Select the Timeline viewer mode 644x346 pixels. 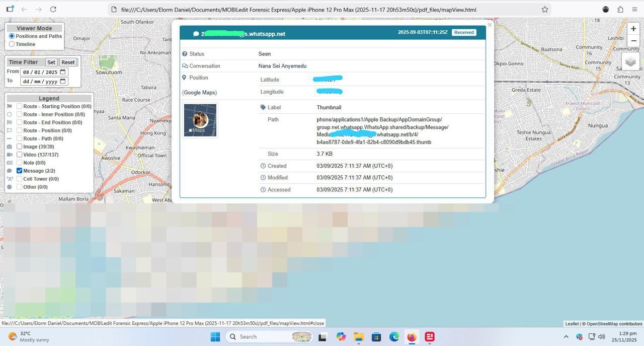pyautogui.click(x=12, y=44)
